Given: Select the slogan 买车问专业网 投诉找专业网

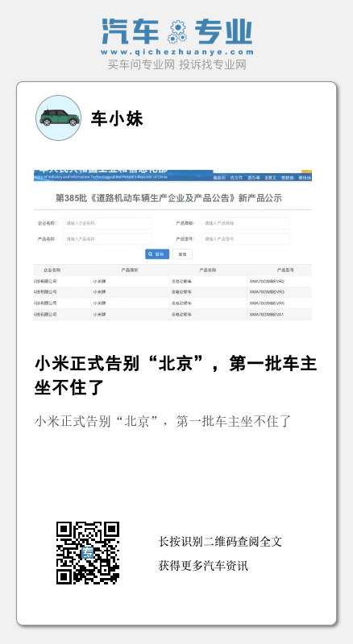Looking at the screenshot, I should [x=177, y=64].
